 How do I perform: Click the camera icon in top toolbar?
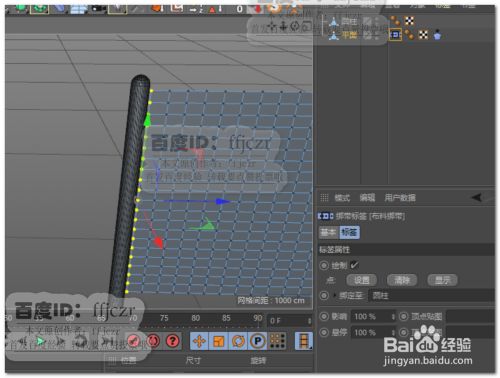[x=98, y=7]
